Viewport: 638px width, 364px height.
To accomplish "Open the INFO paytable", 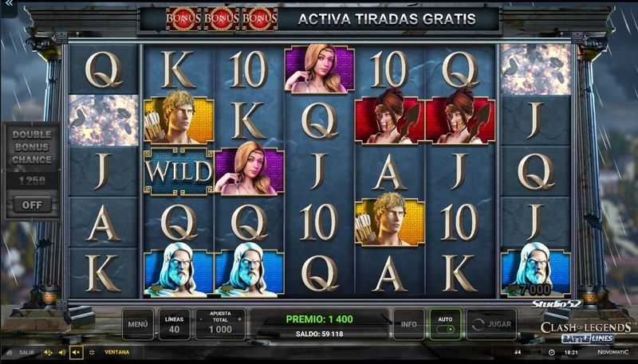I will pos(408,324).
